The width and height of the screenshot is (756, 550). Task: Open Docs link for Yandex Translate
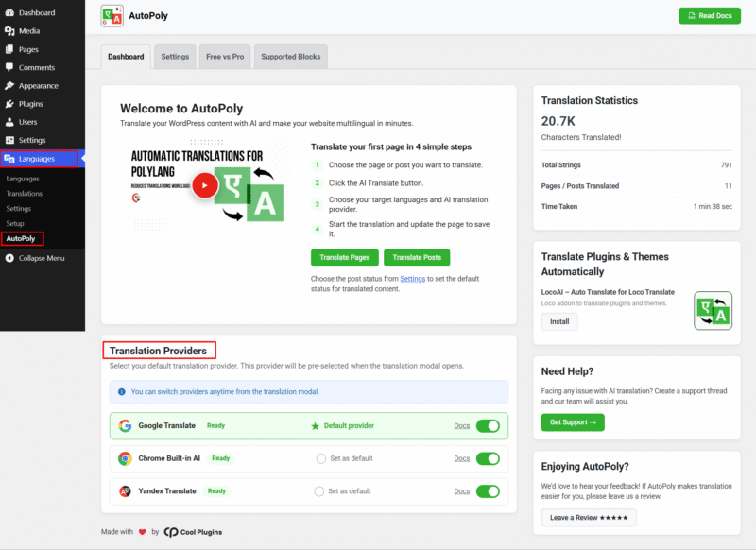click(x=461, y=491)
